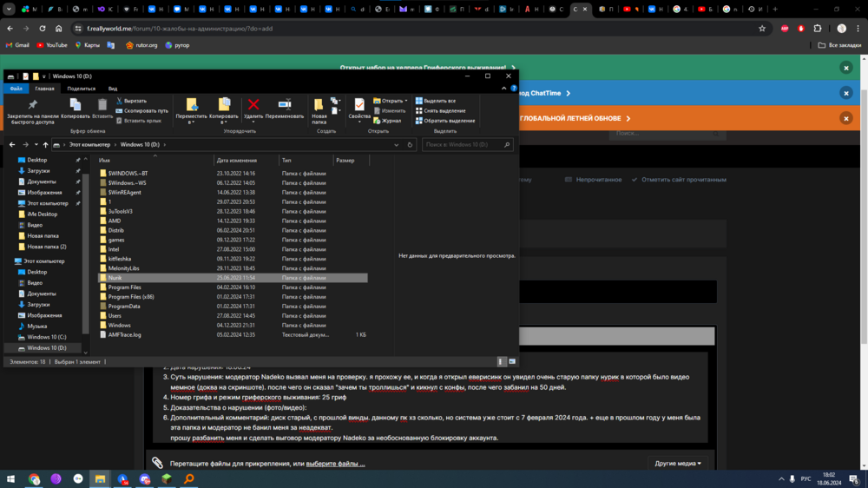Dismiss the blue ChatTime banner
Image resolution: width=868 pixels, height=488 pixels.
point(845,93)
